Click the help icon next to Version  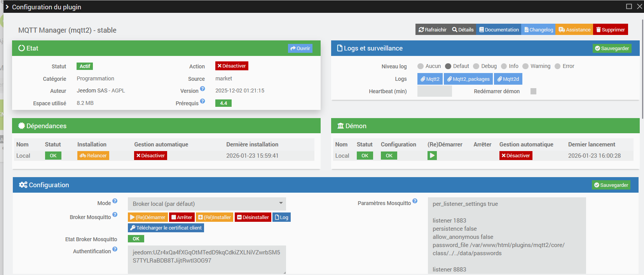point(202,89)
